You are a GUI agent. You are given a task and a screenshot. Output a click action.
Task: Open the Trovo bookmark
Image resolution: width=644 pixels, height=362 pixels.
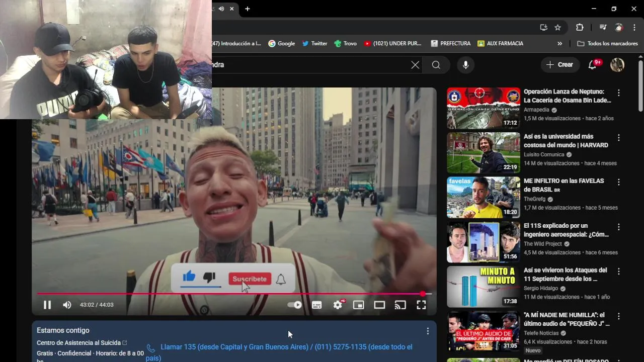(346, 44)
